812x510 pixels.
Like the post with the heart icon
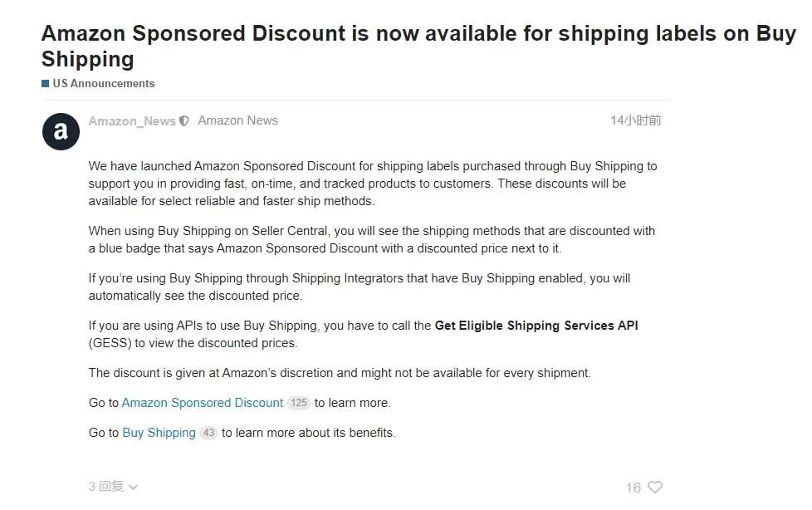[x=655, y=488]
